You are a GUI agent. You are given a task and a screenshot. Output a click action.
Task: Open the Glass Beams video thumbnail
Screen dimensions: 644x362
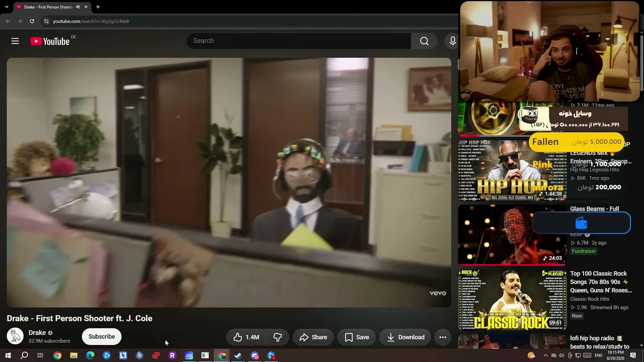click(512, 234)
